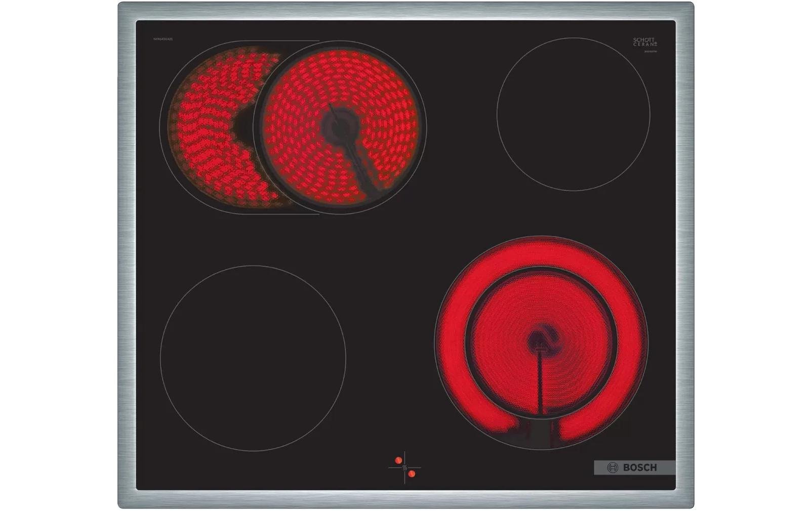Click the upper-left red residual heat dot
This screenshot has width=812, height=511.
click(398, 460)
